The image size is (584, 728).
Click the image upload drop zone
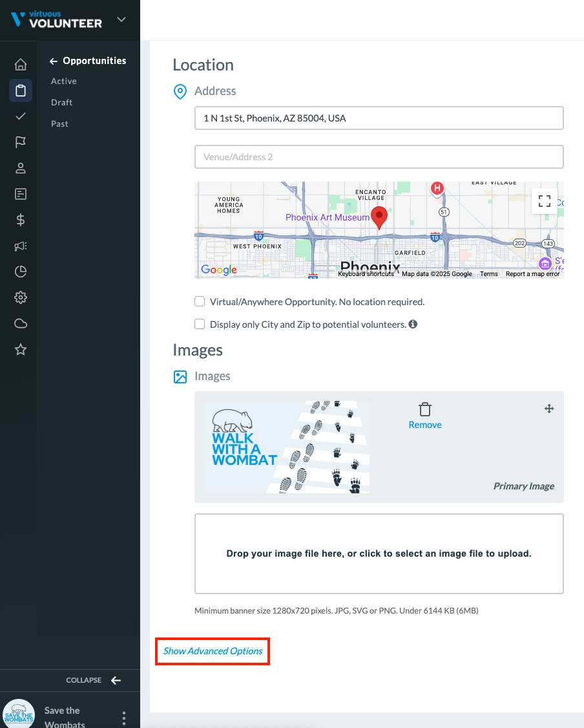point(379,553)
